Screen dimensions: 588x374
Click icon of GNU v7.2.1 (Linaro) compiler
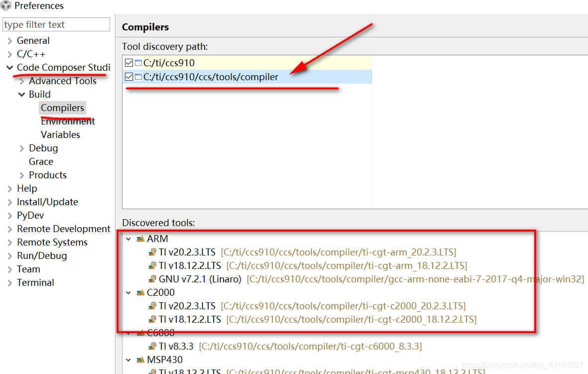[x=153, y=279]
